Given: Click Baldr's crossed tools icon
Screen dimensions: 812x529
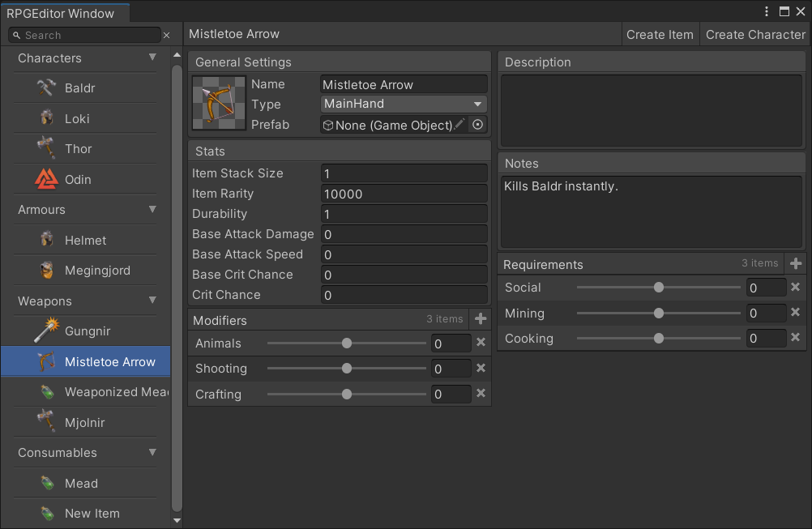Looking at the screenshot, I should click(x=46, y=87).
